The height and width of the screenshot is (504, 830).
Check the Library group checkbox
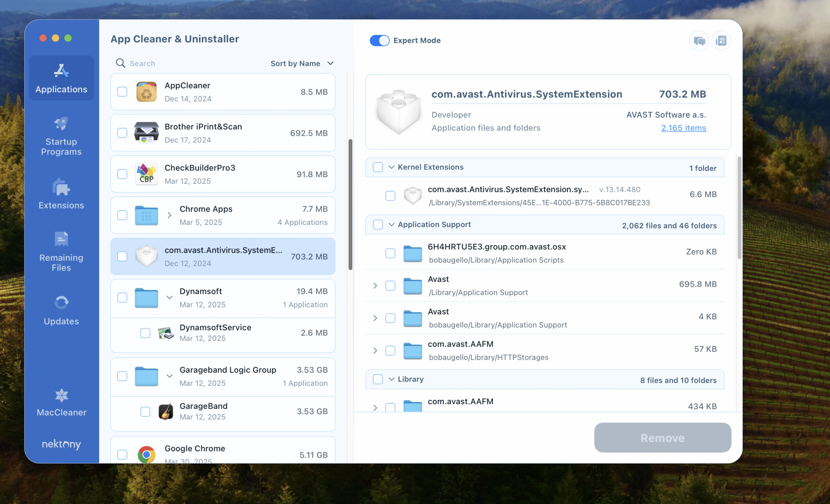378,379
